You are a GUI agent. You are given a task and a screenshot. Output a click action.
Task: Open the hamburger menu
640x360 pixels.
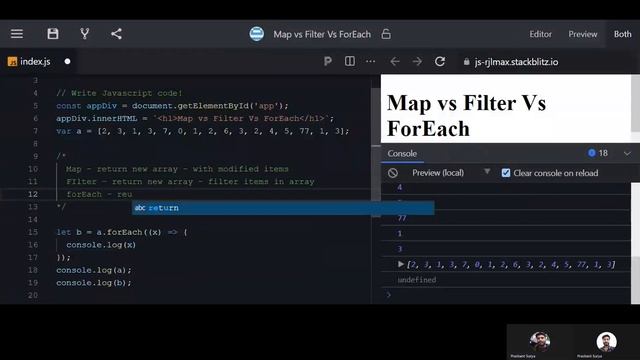coord(17,34)
